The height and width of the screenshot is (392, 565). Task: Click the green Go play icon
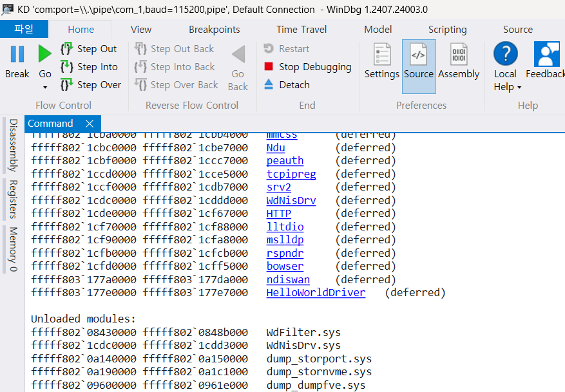(x=44, y=53)
